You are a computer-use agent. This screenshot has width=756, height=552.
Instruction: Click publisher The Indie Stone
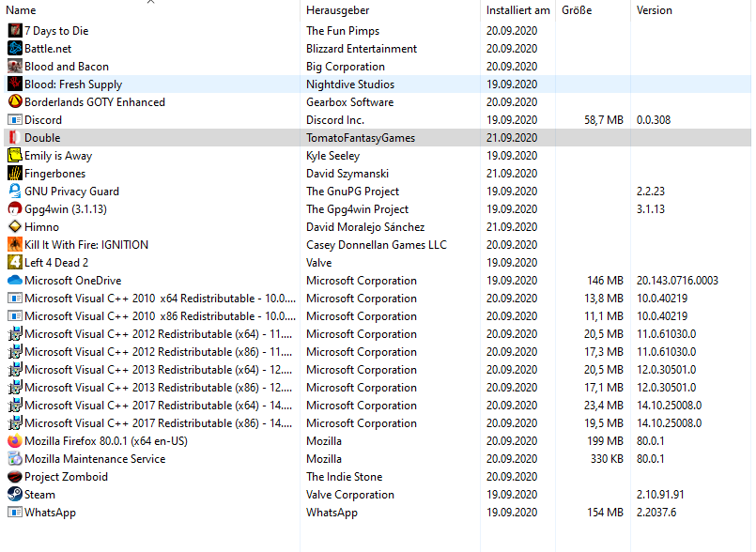click(345, 477)
